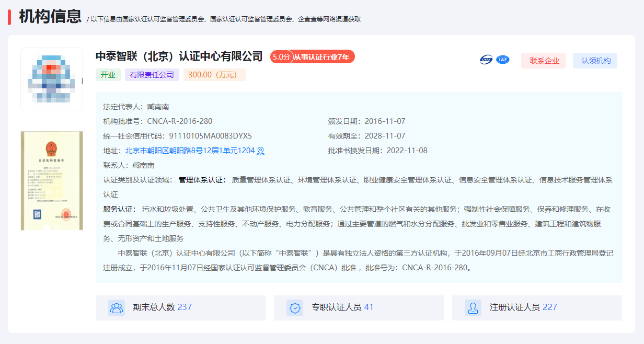The height and width of the screenshot is (344, 644).
Task: Click the credit code 91110105MA0083DYX5
Action: tap(211, 136)
